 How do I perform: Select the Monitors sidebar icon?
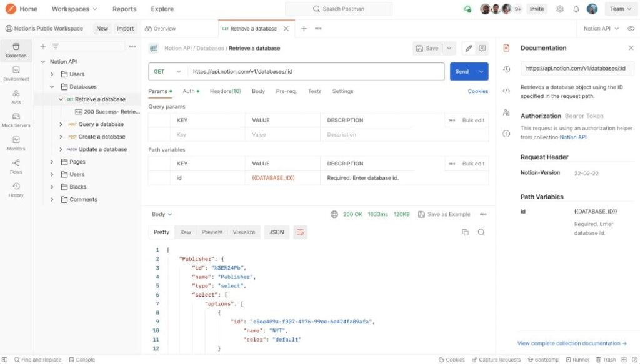pos(16,142)
